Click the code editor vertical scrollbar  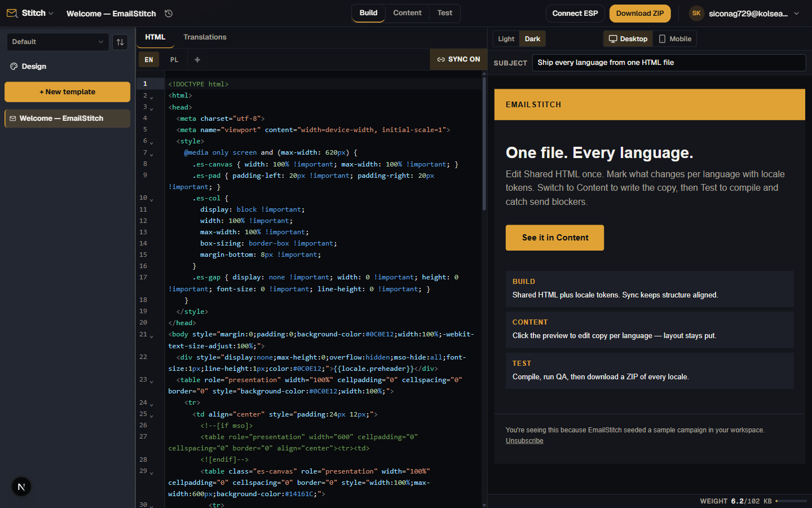[x=484, y=144]
